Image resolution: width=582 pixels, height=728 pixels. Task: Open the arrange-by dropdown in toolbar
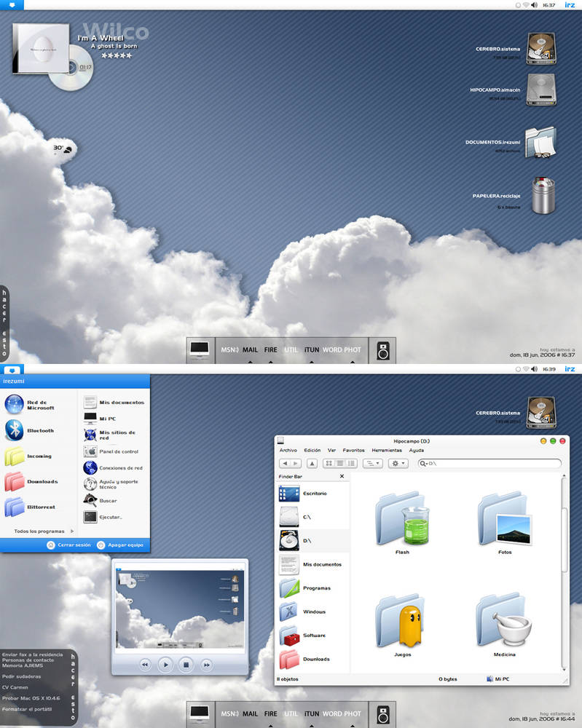tap(372, 463)
